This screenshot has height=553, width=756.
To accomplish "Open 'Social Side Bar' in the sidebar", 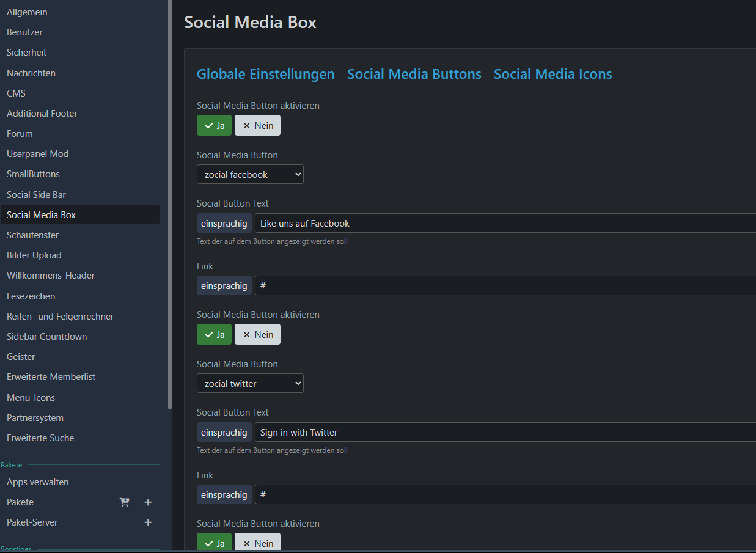I will [36, 195].
